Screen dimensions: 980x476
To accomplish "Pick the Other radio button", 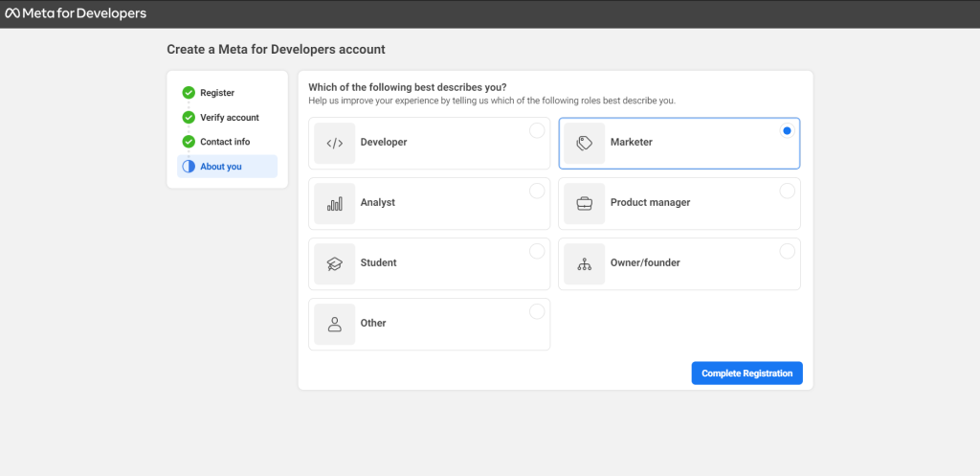I will pos(537,311).
